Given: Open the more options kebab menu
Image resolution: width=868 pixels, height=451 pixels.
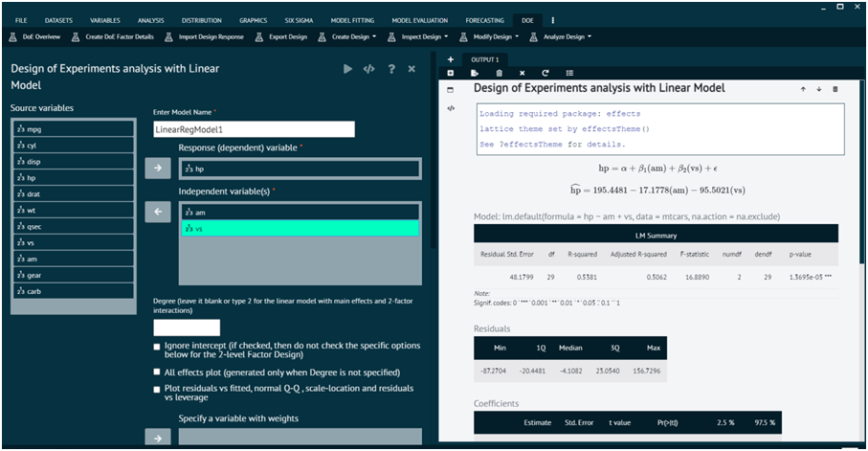Looking at the screenshot, I should pos(552,20).
